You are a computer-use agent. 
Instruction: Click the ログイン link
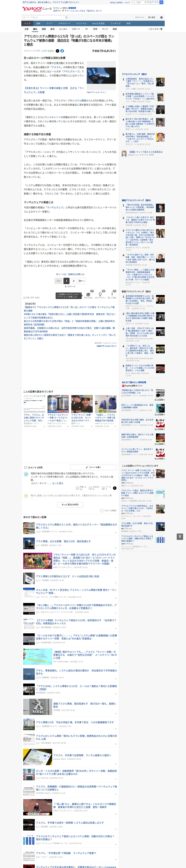point(57,11)
